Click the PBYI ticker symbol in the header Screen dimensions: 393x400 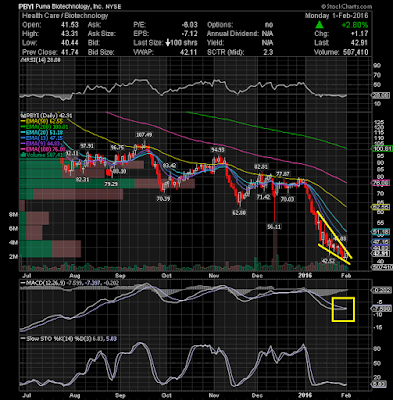point(27,6)
